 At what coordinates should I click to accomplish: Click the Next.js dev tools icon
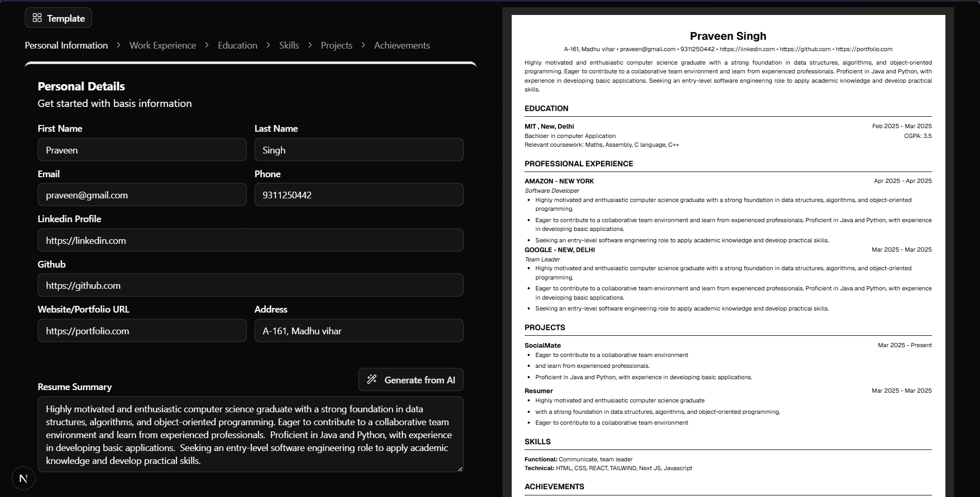(23, 478)
